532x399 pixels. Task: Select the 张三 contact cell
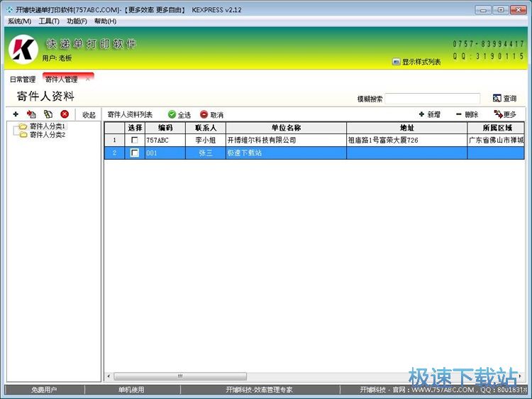pos(206,153)
